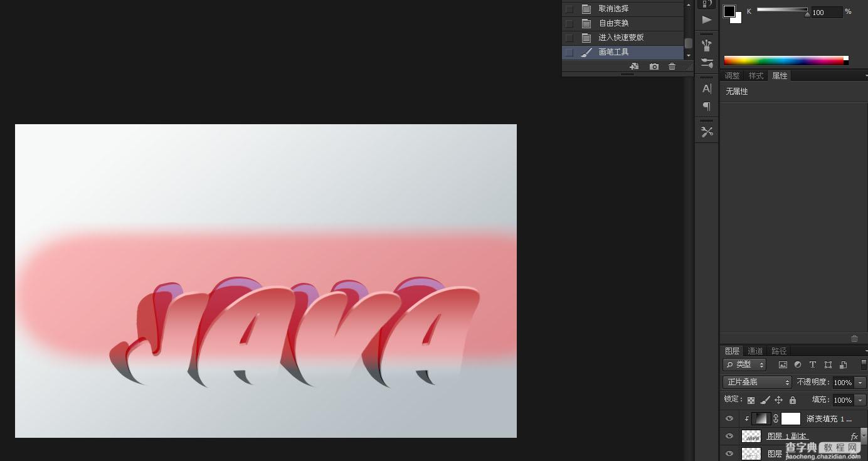The height and width of the screenshot is (461, 868).
Task: Click the document icon beside 取消选择 history row
Action: pyautogui.click(x=586, y=9)
